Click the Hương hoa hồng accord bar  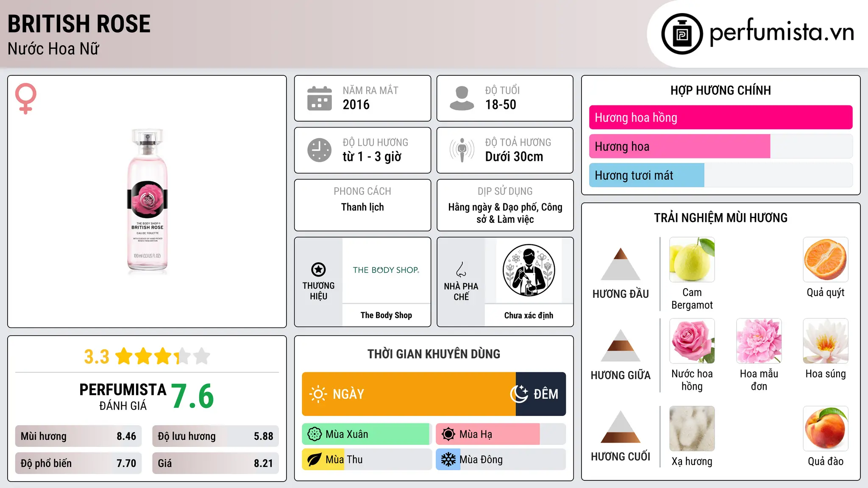(x=721, y=117)
